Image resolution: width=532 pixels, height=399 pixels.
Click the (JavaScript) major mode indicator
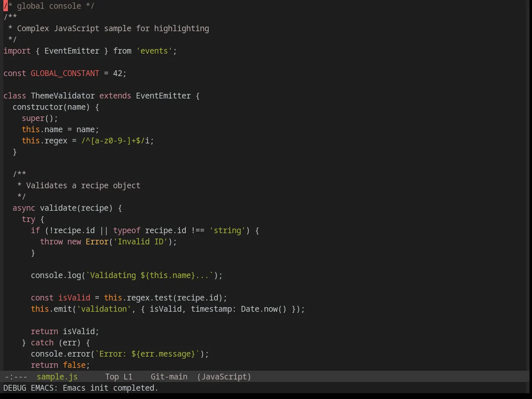(224, 377)
